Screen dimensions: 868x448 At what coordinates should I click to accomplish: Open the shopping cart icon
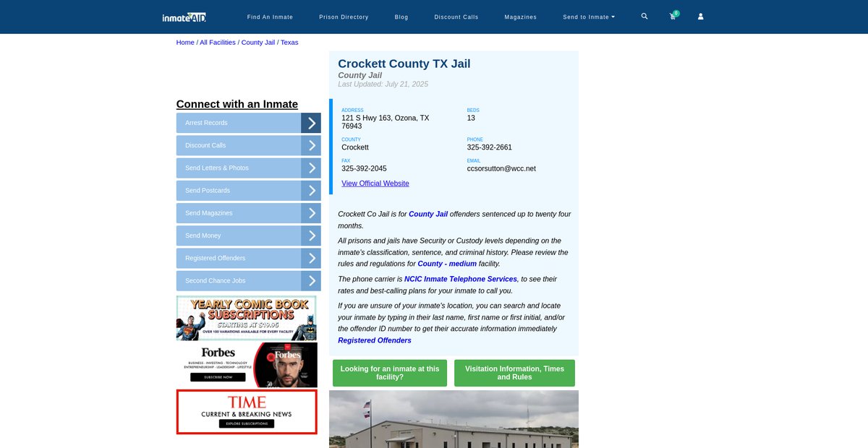coord(673,17)
